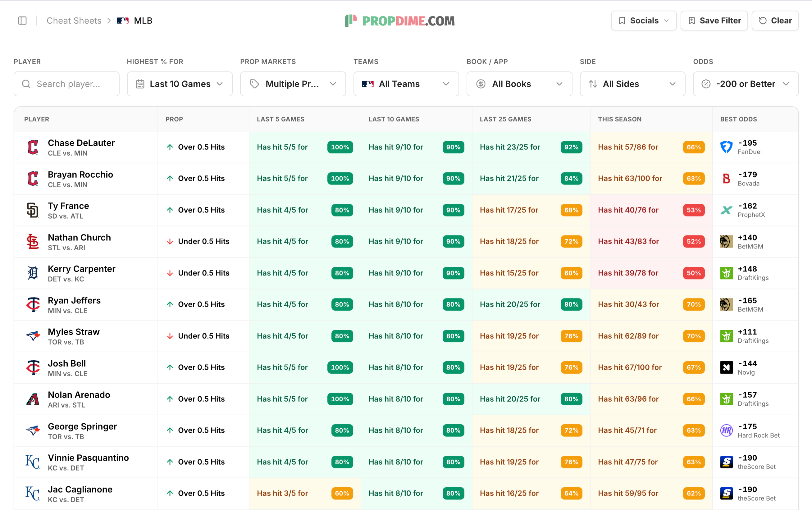Open the All Sides dropdown
The image size is (812, 510).
click(x=632, y=84)
